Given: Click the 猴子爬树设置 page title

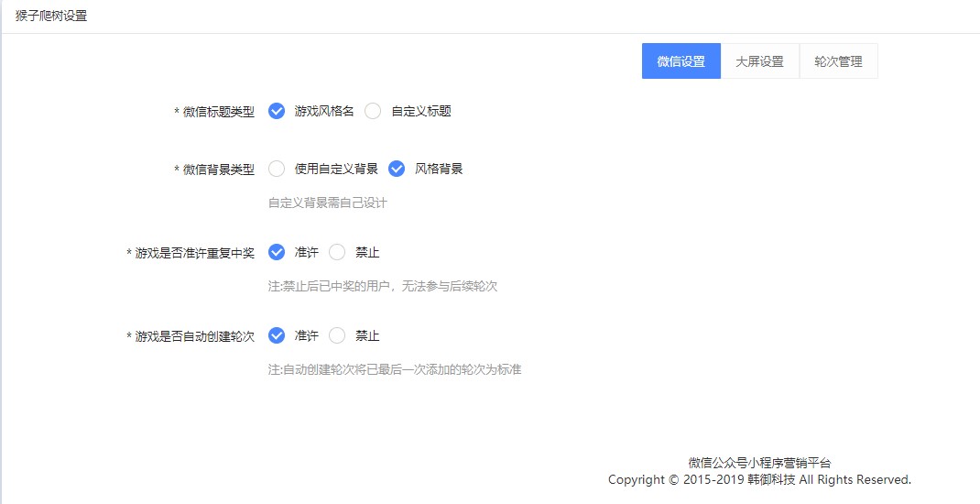Looking at the screenshot, I should point(51,16).
